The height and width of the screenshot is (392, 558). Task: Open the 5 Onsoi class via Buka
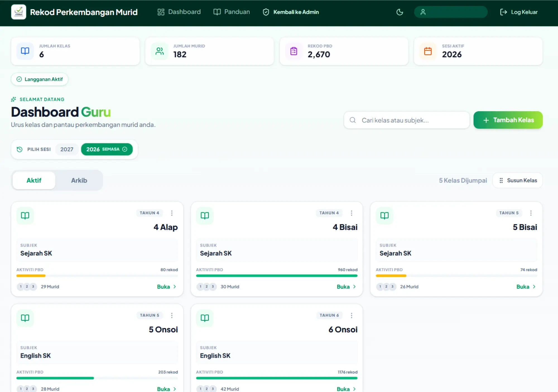pyautogui.click(x=167, y=389)
